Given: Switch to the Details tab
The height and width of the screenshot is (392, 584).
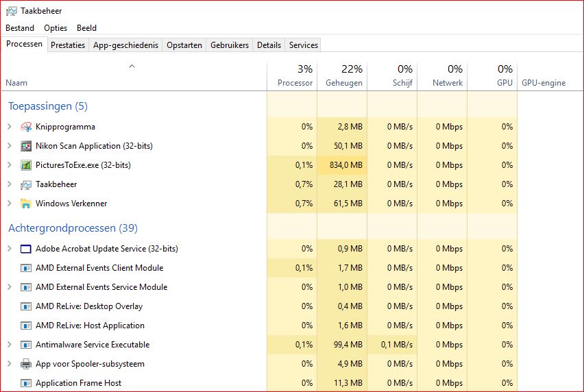Looking at the screenshot, I should (x=269, y=45).
